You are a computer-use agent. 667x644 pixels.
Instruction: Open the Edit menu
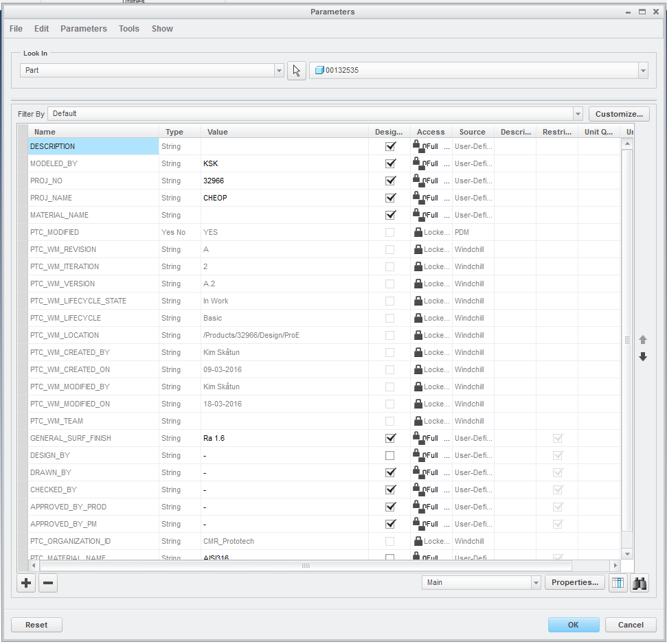41,28
